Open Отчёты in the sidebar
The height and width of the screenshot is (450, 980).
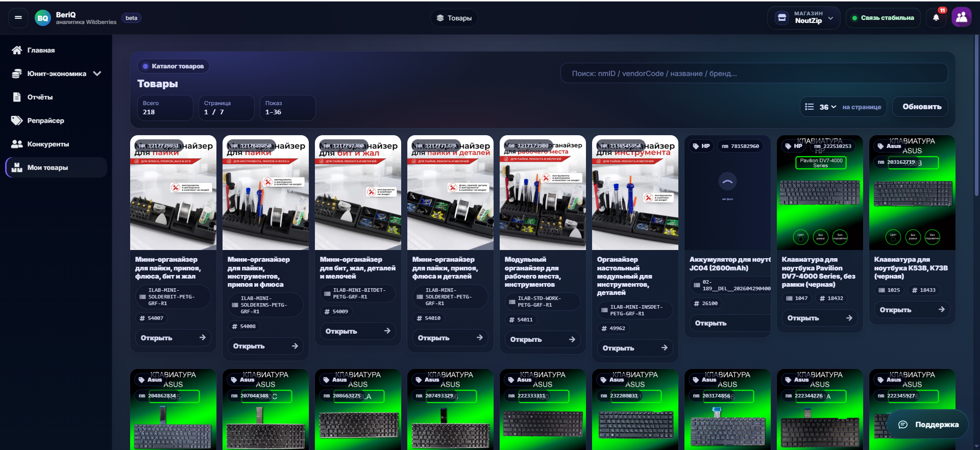pos(56,97)
